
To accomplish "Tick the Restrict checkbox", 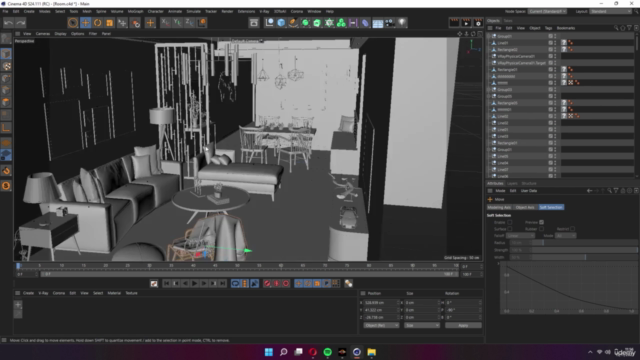I will (x=572, y=229).
